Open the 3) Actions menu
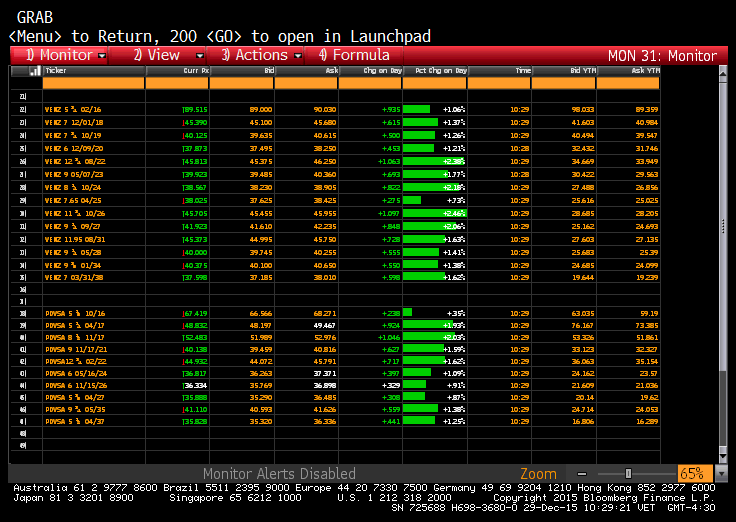This screenshot has width=736, height=522. (x=255, y=55)
